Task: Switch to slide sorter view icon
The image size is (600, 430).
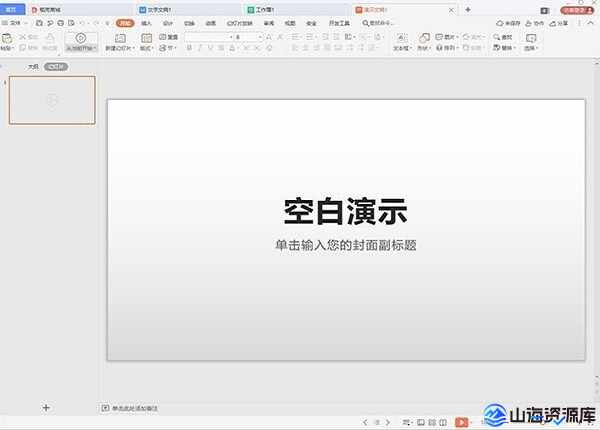Action: click(432, 422)
